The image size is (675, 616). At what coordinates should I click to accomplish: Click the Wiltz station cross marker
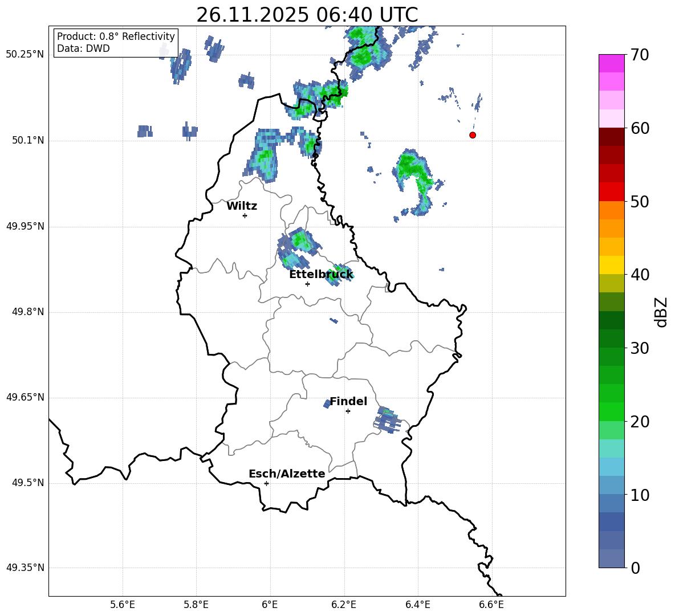[x=245, y=215]
